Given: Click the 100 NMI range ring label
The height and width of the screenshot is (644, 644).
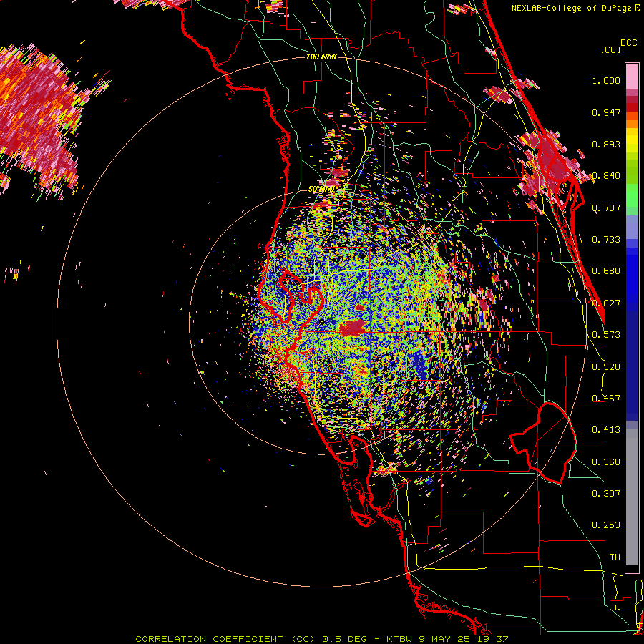Looking at the screenshot, I should tap(321, 57).
